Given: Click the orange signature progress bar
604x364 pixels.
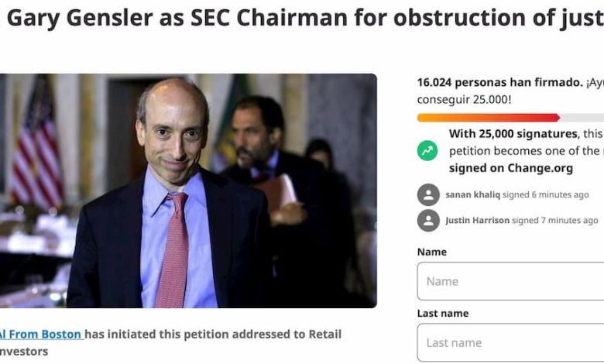Looking at the screenshot, I should pyautogui.click(x=488, y=118).
